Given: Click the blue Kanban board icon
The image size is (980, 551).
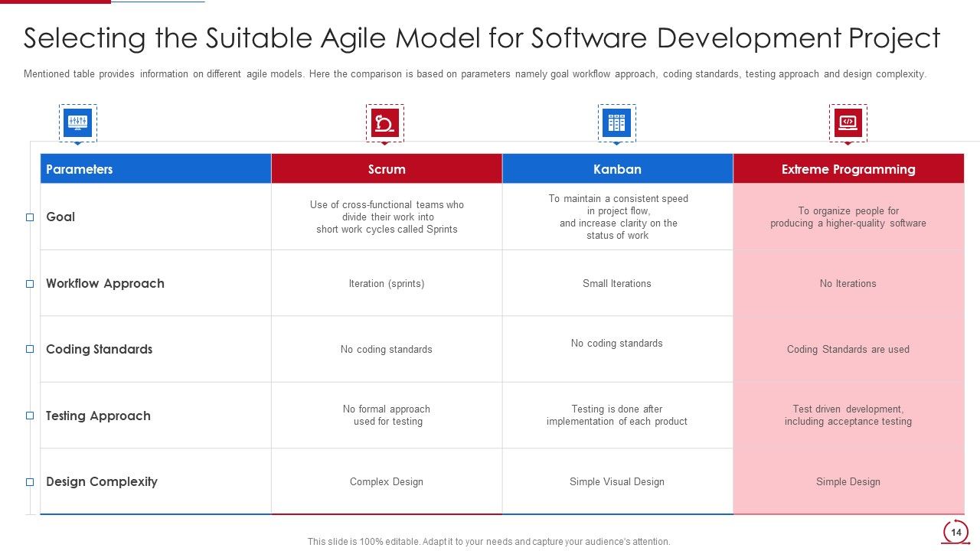Looking at the screenshot, I should tap(617, 123).
